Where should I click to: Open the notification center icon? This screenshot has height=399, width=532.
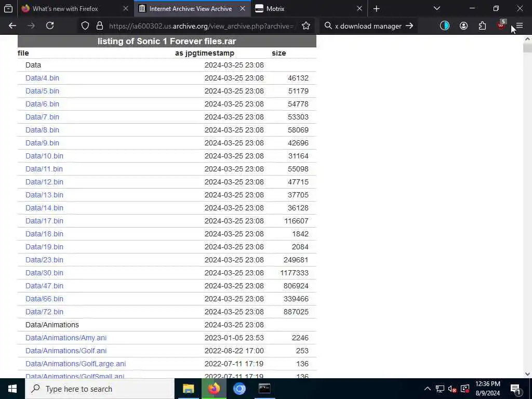(x=516, y=389)
